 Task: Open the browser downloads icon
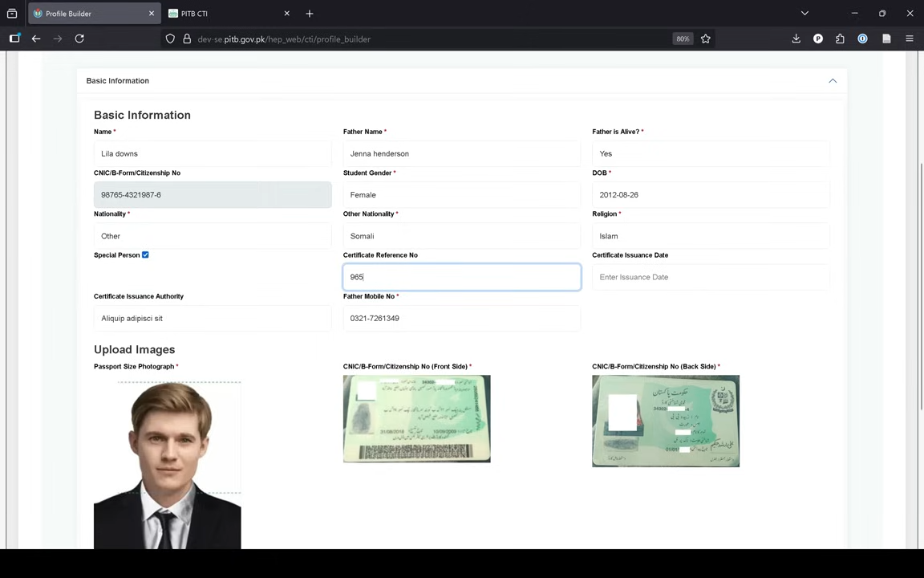tap(796, 39)
